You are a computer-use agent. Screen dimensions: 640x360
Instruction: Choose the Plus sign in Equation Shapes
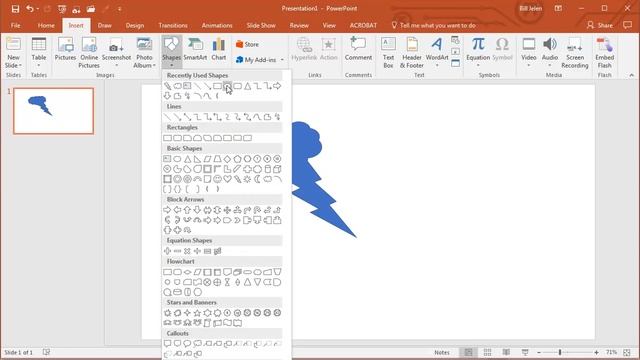point(167,251)
